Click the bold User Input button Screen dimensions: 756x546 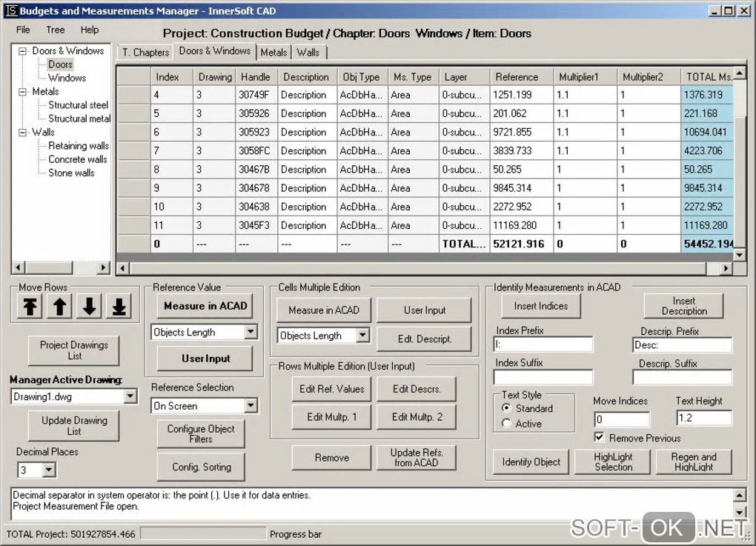click(205, 359)
